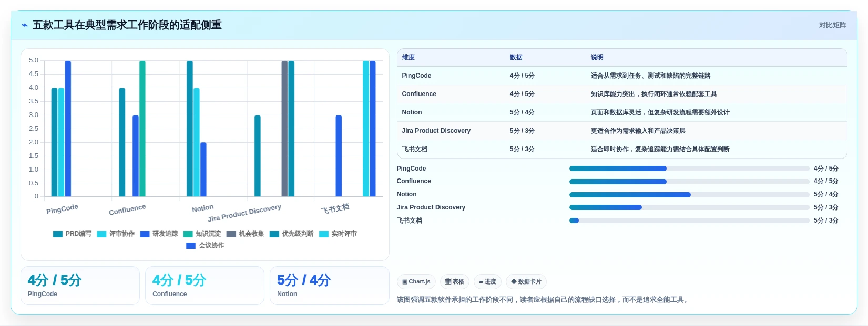The width and height of the screenshot is (868, 326).
Task: Toggle the 评审协作 legend entry
Action: point(116,234)
